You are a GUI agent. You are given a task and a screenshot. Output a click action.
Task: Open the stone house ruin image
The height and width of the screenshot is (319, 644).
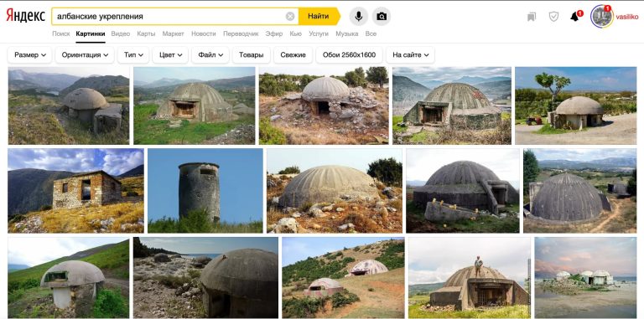coord(76,191)
